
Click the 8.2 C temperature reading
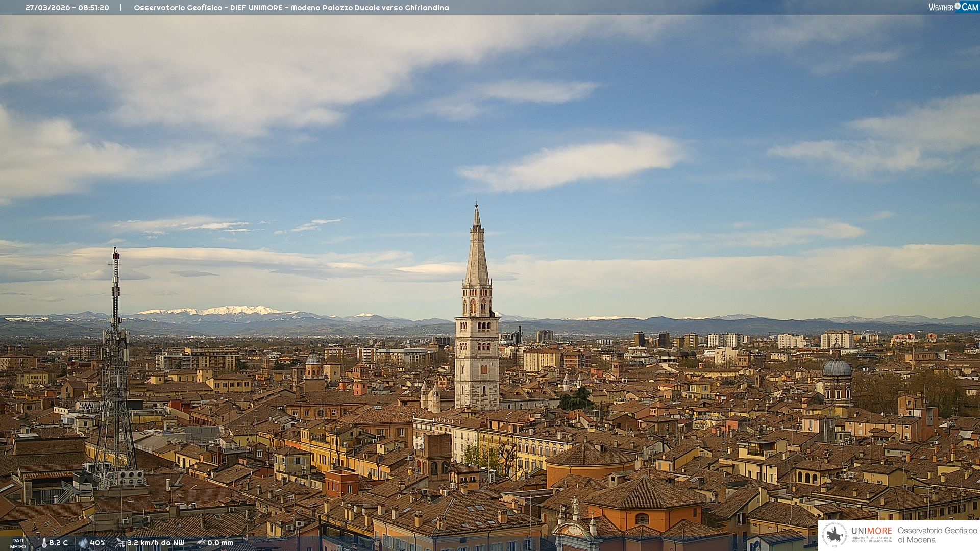pos(58,543)
